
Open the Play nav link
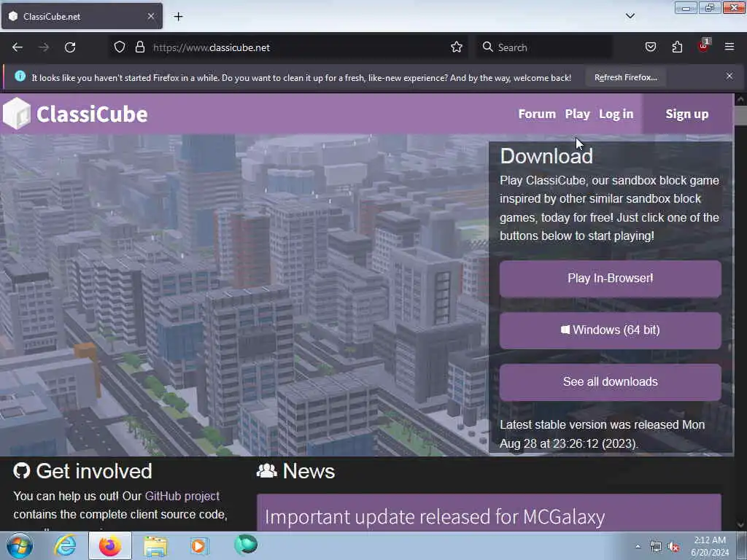click(578, 114)
